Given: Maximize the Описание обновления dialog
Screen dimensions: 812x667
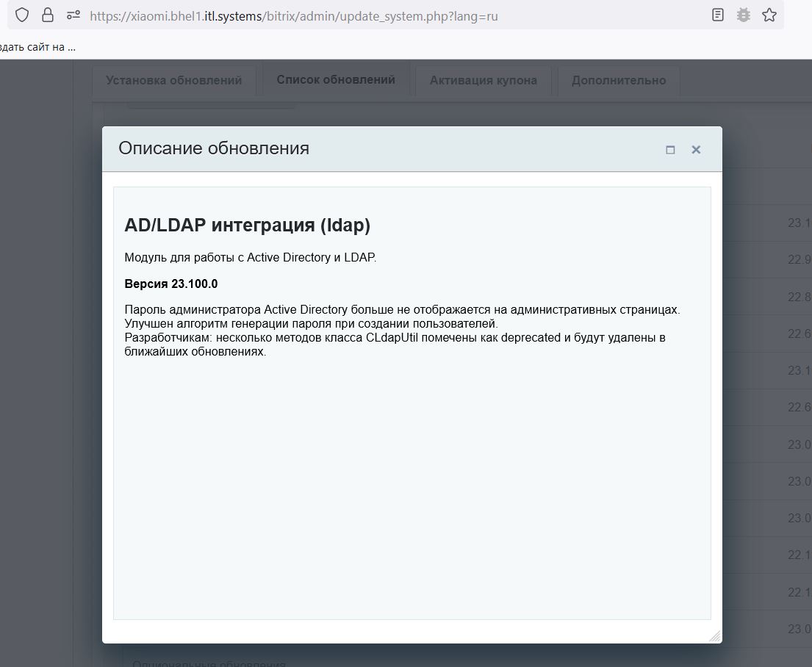Looking at the screenshot, I should pyautogui.click(x=670, y=150).
